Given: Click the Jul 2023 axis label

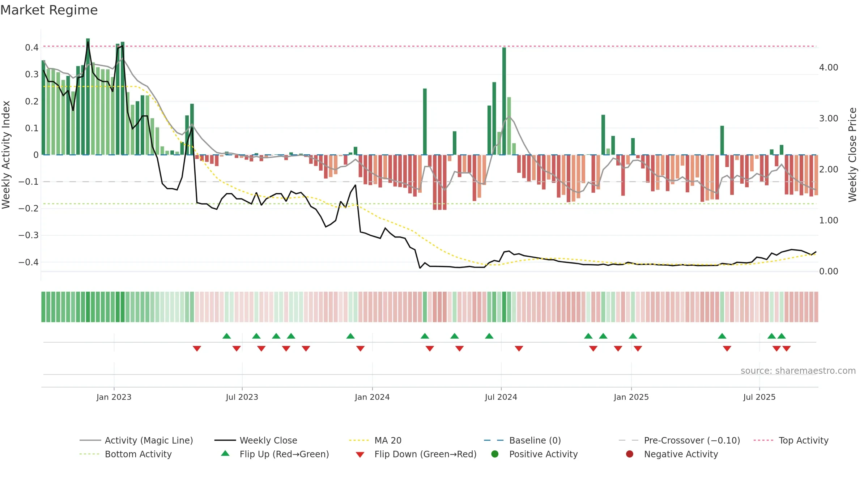Looking at the screenshot, I should click(242, 397).
